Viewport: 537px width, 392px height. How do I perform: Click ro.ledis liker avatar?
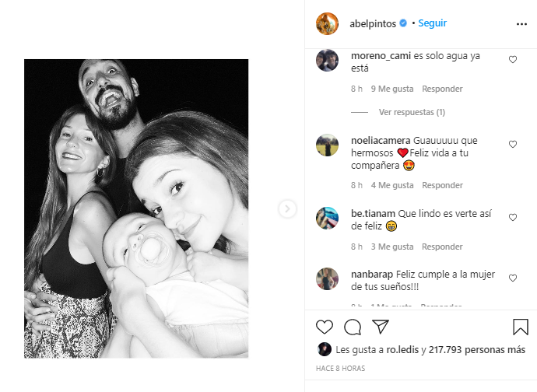click(x=324, y=349)
